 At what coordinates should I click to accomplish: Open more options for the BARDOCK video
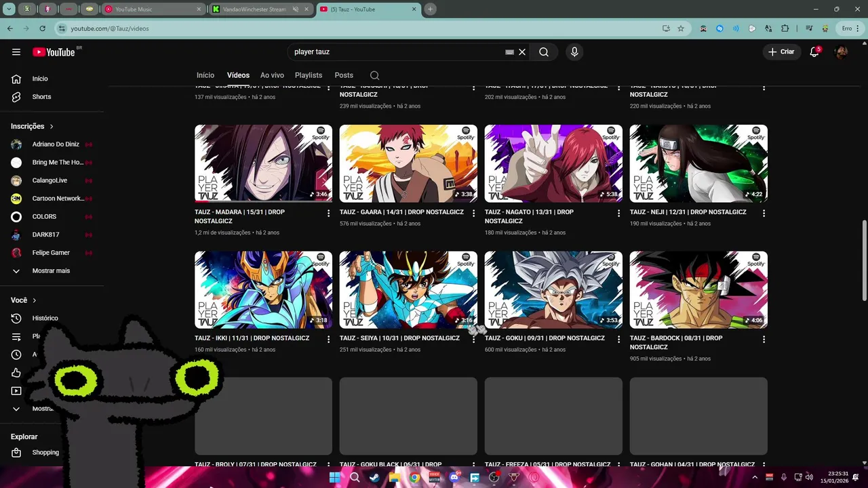tap(764, 339)
